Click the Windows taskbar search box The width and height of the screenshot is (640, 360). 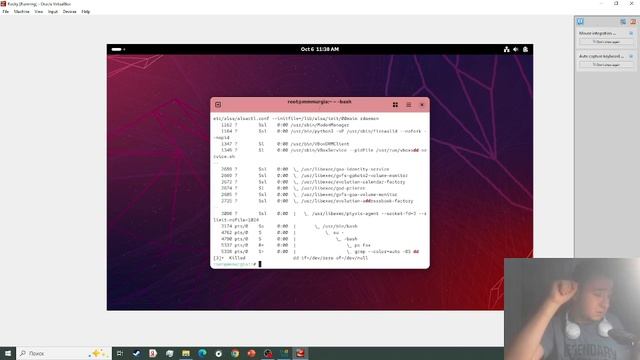tap(64, 353)
